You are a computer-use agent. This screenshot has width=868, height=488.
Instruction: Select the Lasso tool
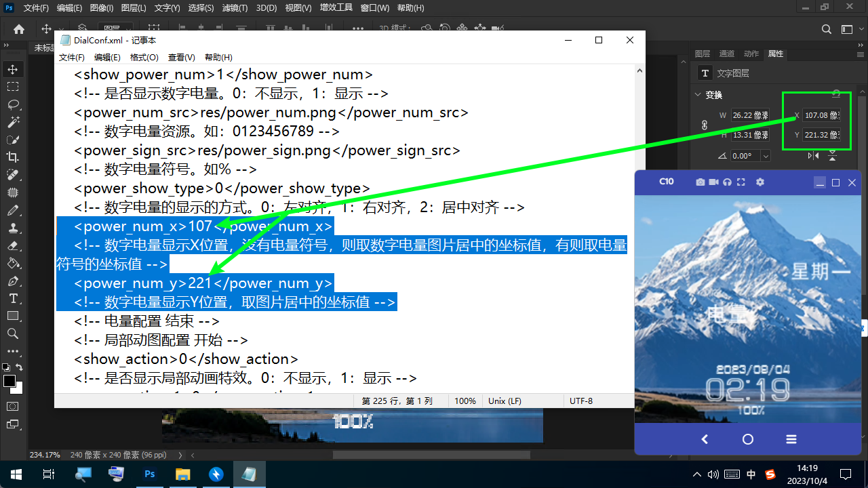(x=13, y=104)
